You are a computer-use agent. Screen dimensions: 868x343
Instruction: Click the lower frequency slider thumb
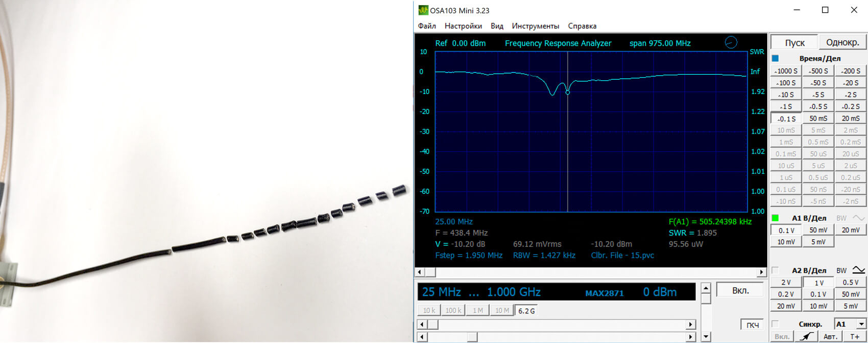(x=472, y=337)
